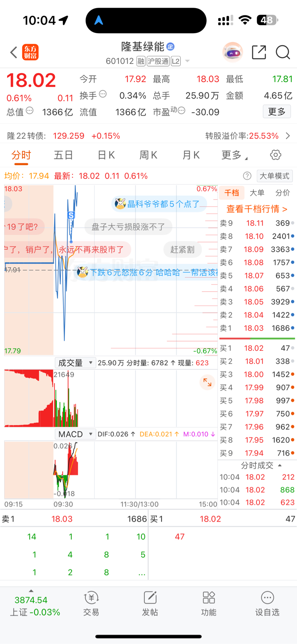297x644 pixels.
Task: Expand the 上证 index bar arrow
Action: pyautogui.click(x=31, y=591)
